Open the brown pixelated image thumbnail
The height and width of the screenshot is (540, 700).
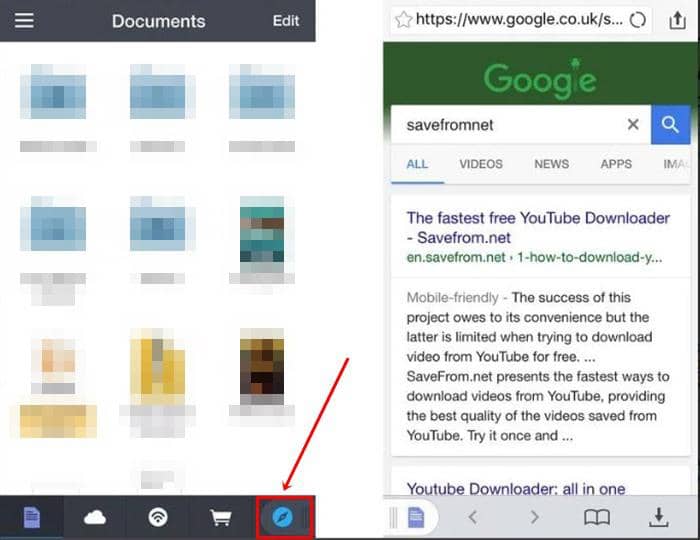[x=262, y=367]
